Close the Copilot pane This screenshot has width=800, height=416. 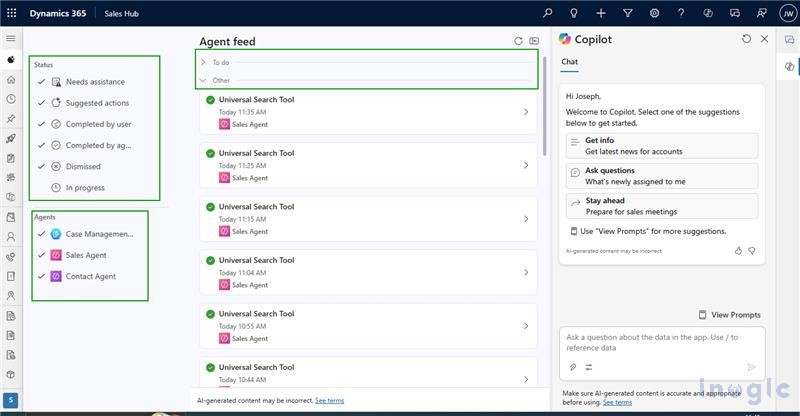(x=764, y=39)
